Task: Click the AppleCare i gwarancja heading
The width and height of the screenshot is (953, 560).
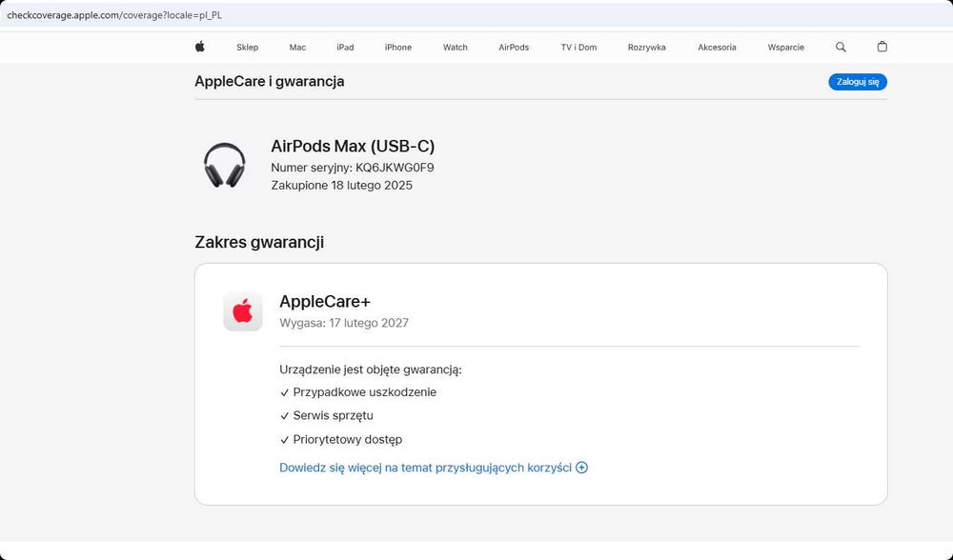Action: tap(270, 81)
